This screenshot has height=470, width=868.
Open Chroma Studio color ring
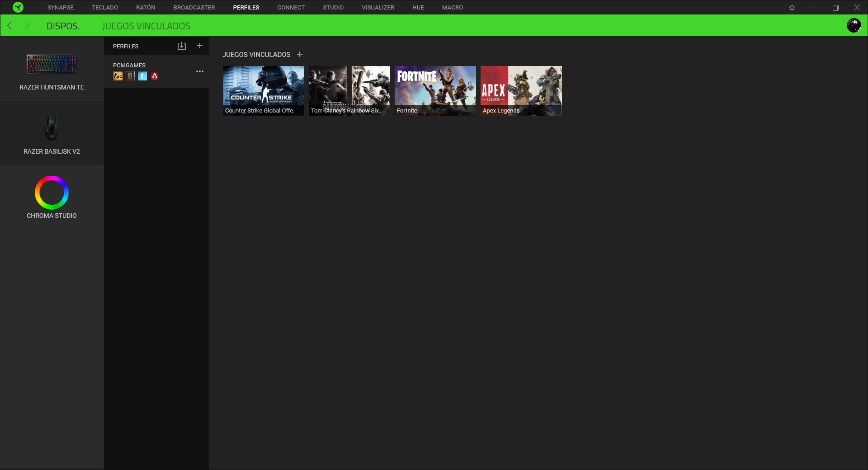tap(52, 193)
